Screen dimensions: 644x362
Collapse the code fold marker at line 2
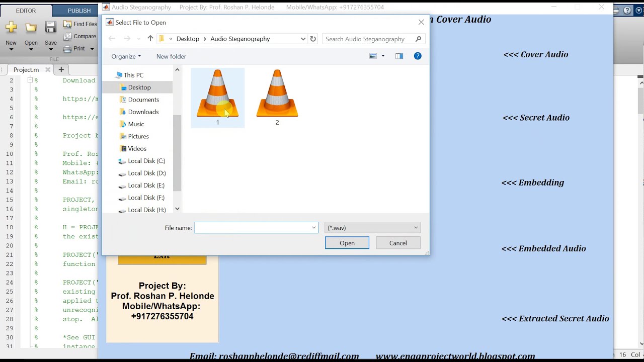[x=30, y=80]
